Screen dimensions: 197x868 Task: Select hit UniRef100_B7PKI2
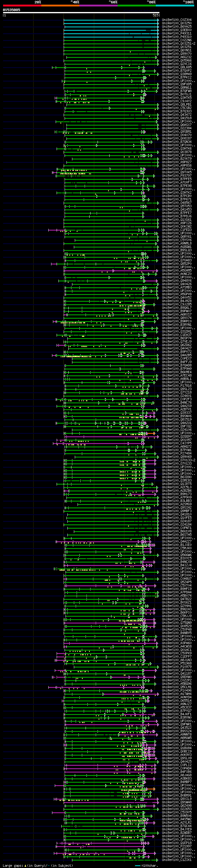point(176,78)
